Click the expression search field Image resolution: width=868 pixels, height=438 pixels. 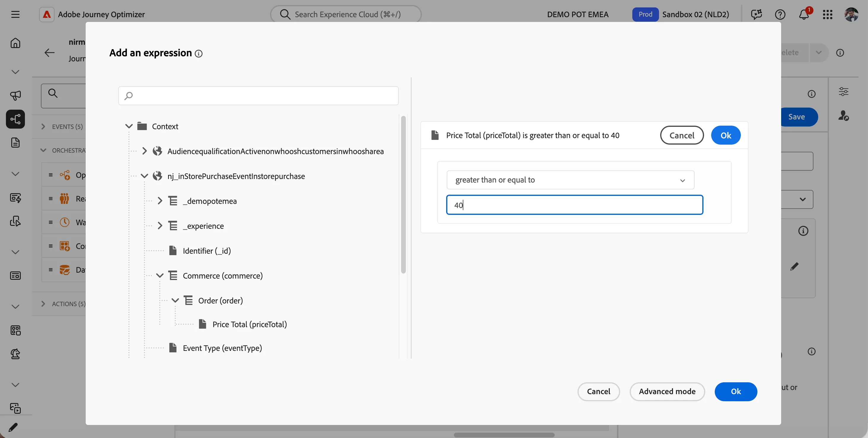(259, 96)
